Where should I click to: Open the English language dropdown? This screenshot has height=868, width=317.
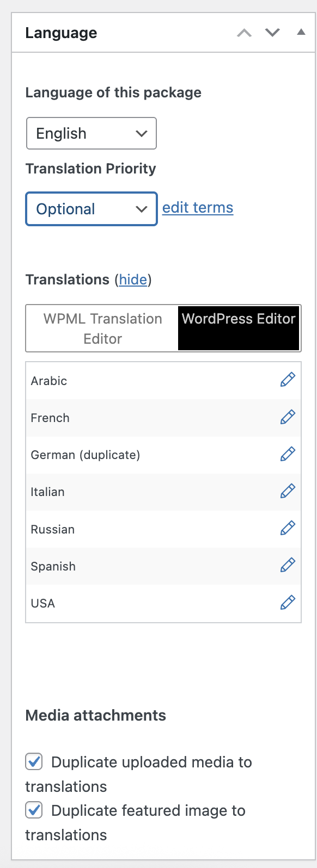coord(92,133)
